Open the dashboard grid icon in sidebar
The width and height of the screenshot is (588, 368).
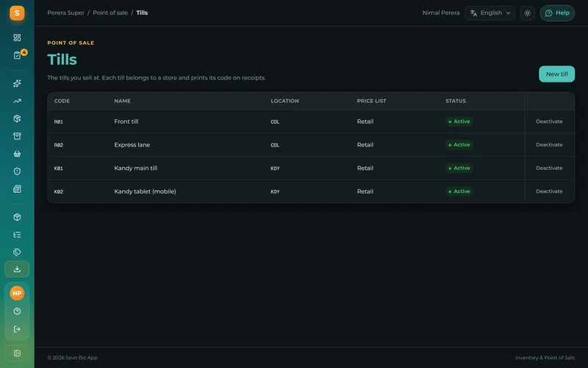pos(17,38)
